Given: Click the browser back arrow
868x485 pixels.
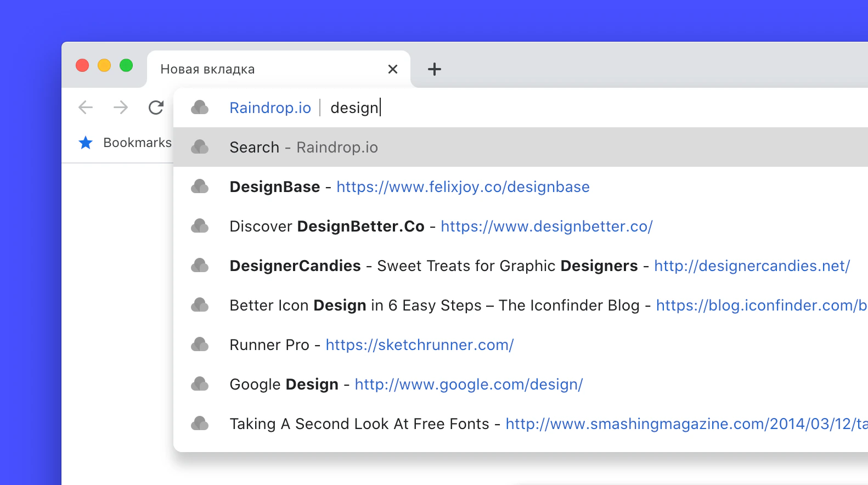Looking at the screenshot, I should pos(86,107).
